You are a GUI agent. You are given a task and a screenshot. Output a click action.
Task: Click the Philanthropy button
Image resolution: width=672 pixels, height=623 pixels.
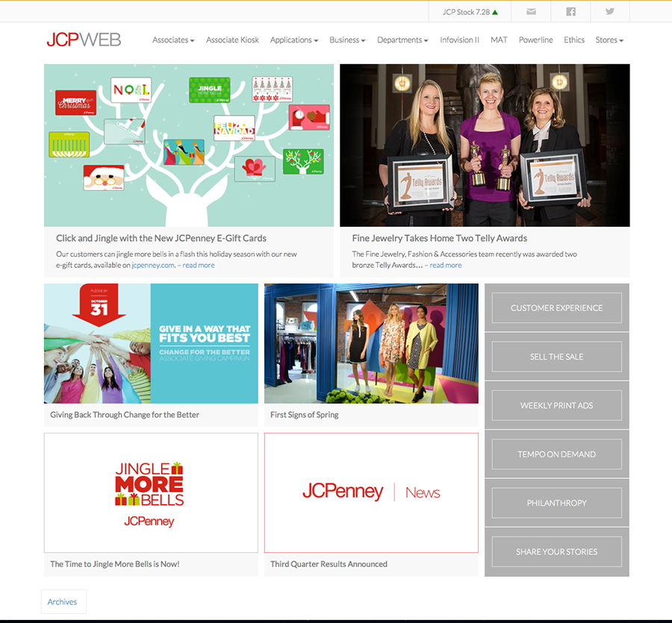pos(557,503)
